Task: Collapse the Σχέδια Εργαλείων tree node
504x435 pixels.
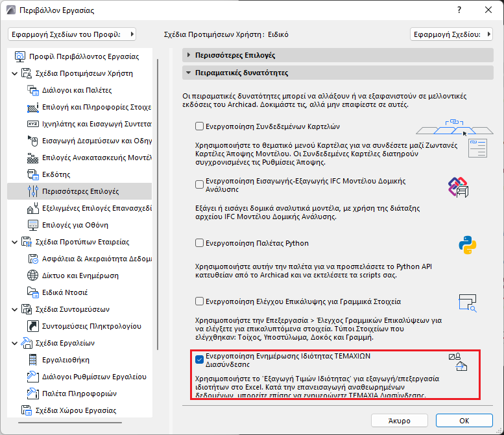Action: click(x=14, y=344)
